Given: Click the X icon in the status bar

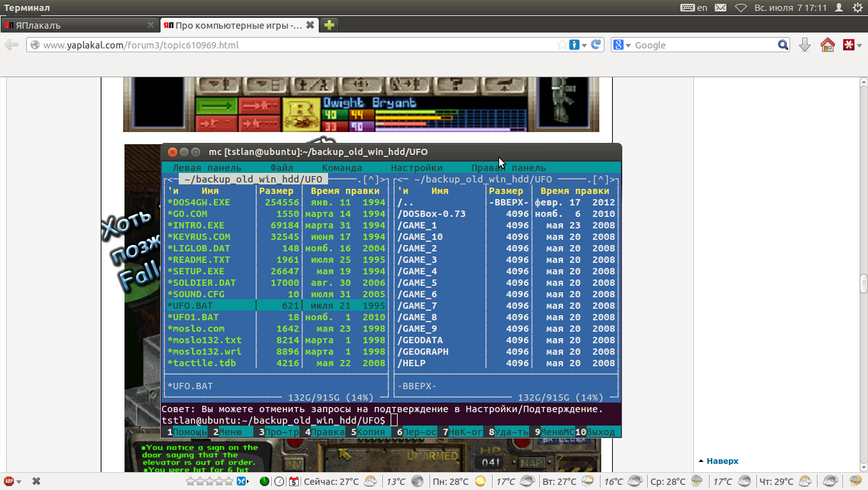Looking at the screenshot, I should click(36, 481).
